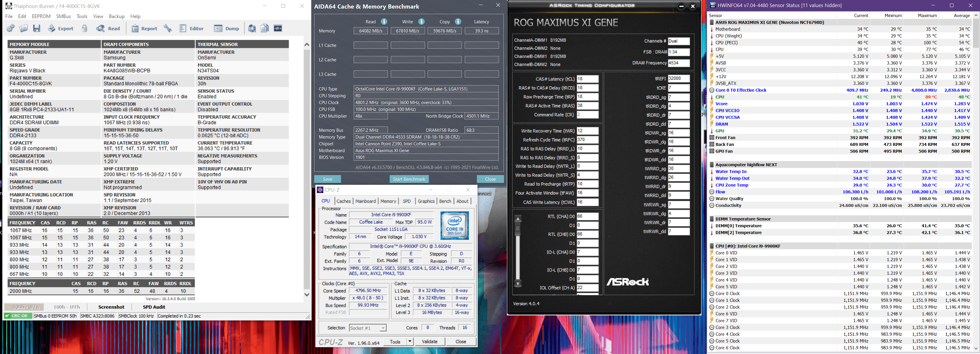The height and width of the screenshot is (354, 980).
Task: Open the File menu in Thaiphoon Burner
Action: [x=9, y=17]
